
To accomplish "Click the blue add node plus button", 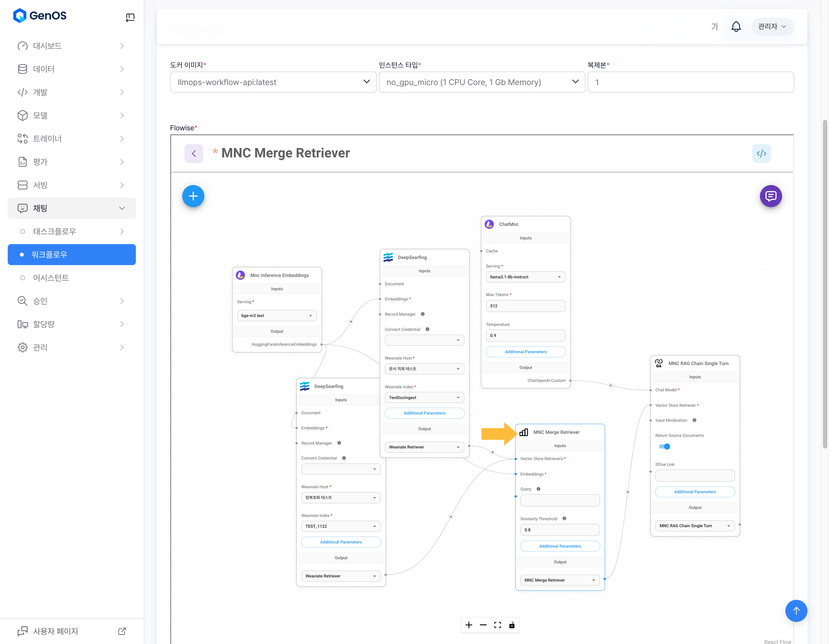I will [193, 196].
